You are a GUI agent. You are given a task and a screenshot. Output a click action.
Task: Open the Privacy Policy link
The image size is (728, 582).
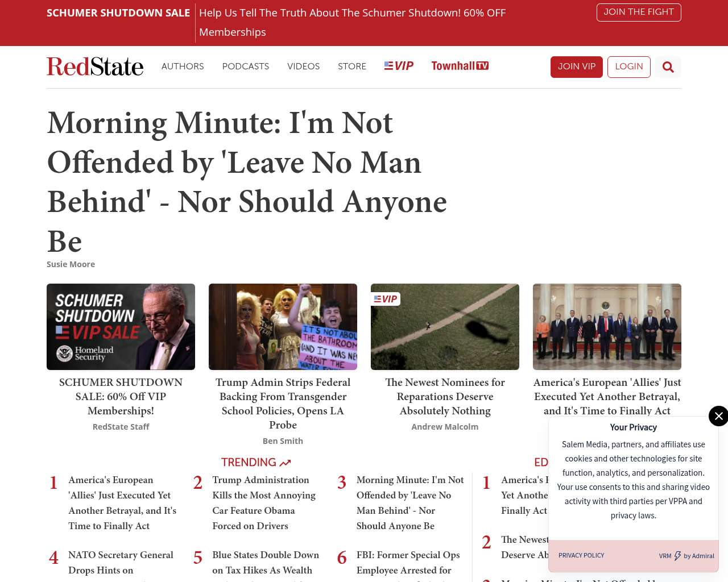tap(581, 555)
